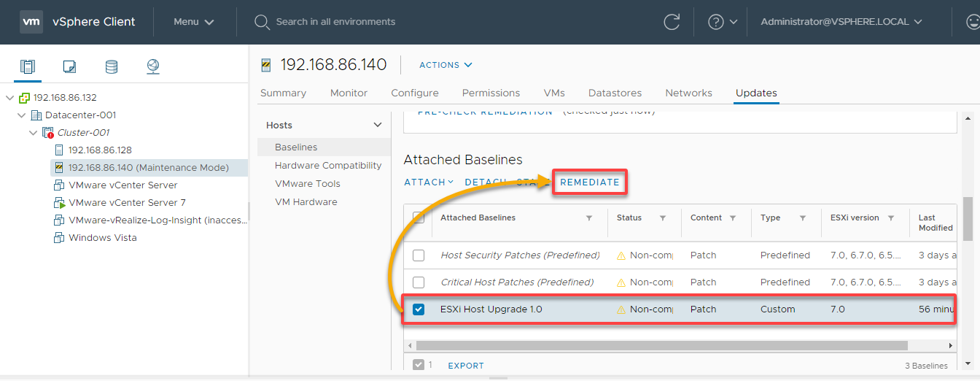Screen dimensions: 980x381
Task: Click PRE-CHECK REMEDIATION link
Action: pyautogui.click(x=485, y=112)
